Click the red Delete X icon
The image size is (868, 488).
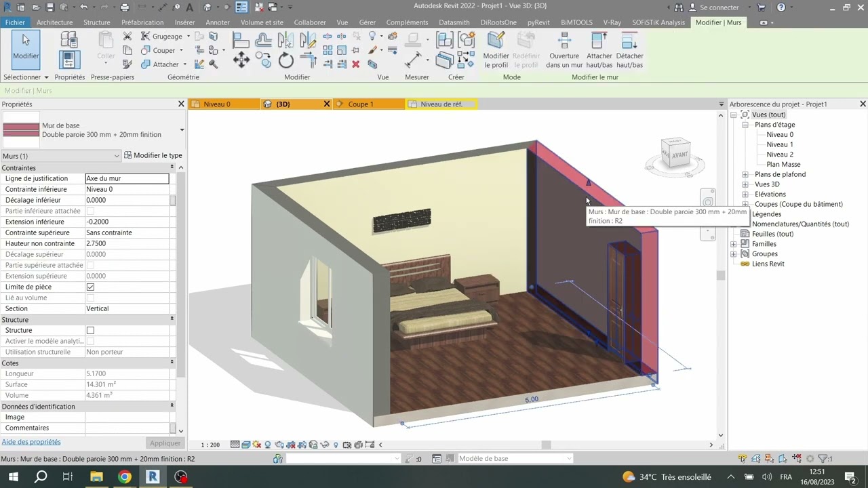pyautogui.click(x=355, y=64)
